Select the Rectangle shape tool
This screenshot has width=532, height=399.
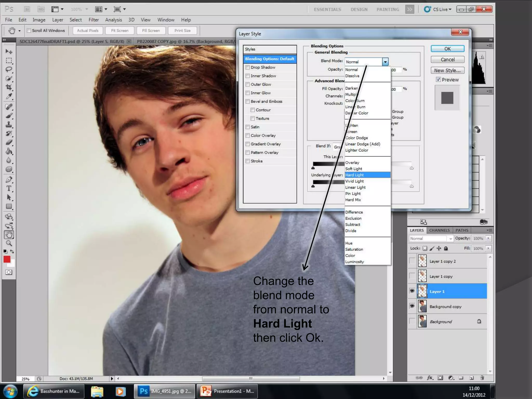9,207
